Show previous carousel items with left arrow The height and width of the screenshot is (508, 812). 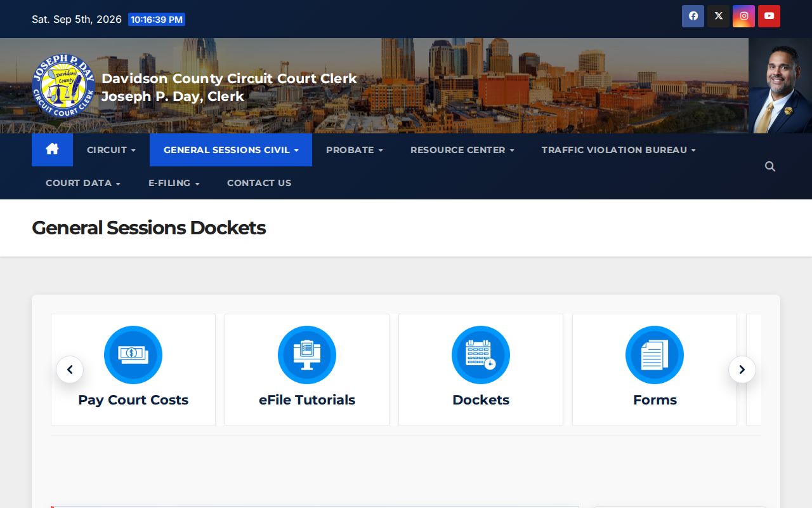pyautogui.click(x=70, y=370)
